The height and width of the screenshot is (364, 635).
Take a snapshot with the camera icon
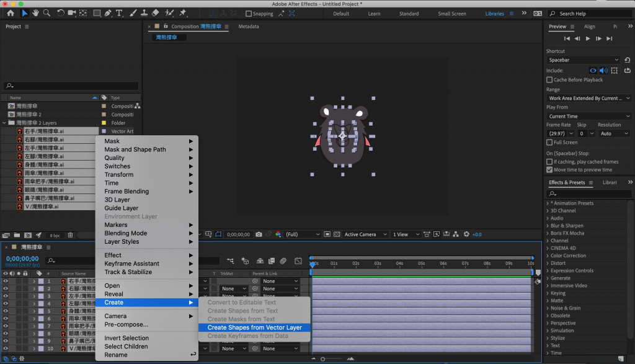(259, 234)
